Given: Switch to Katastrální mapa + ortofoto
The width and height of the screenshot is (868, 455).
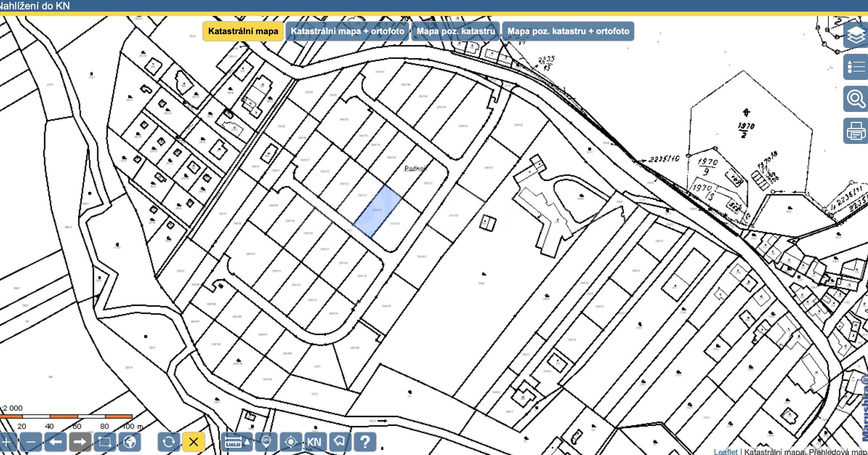Looking at the screenshot, I should coord(347,31).
